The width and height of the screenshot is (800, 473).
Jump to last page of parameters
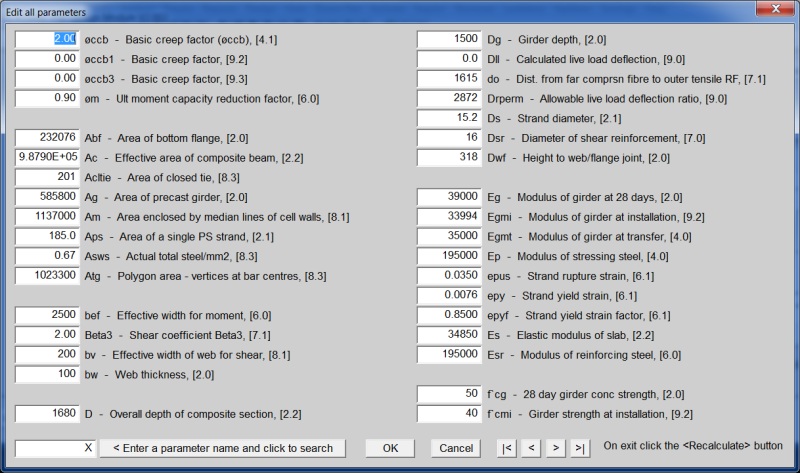point(579,447)
